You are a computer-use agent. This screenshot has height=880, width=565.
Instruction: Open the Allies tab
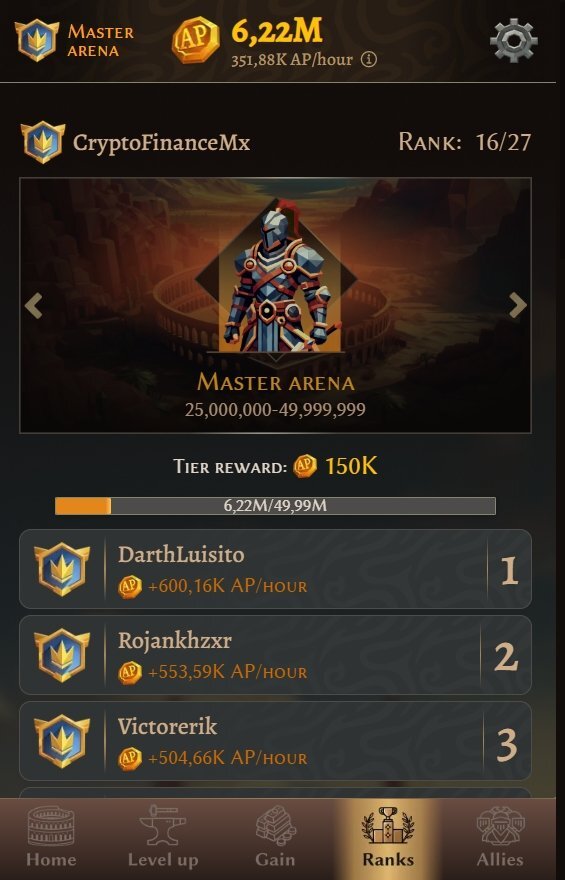(x=500, y=837)
